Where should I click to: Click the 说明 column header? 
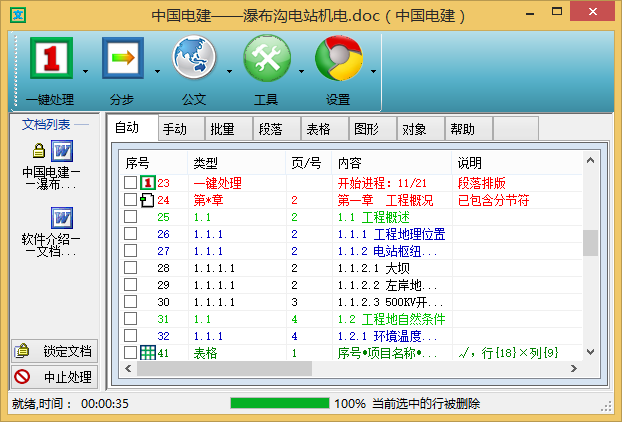517,163
